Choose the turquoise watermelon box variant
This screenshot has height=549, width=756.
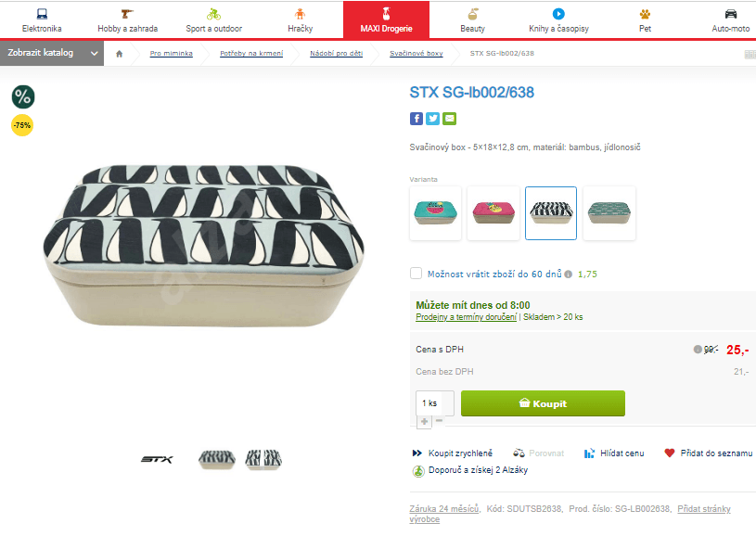pyautogui.click(x=436, y=213)
